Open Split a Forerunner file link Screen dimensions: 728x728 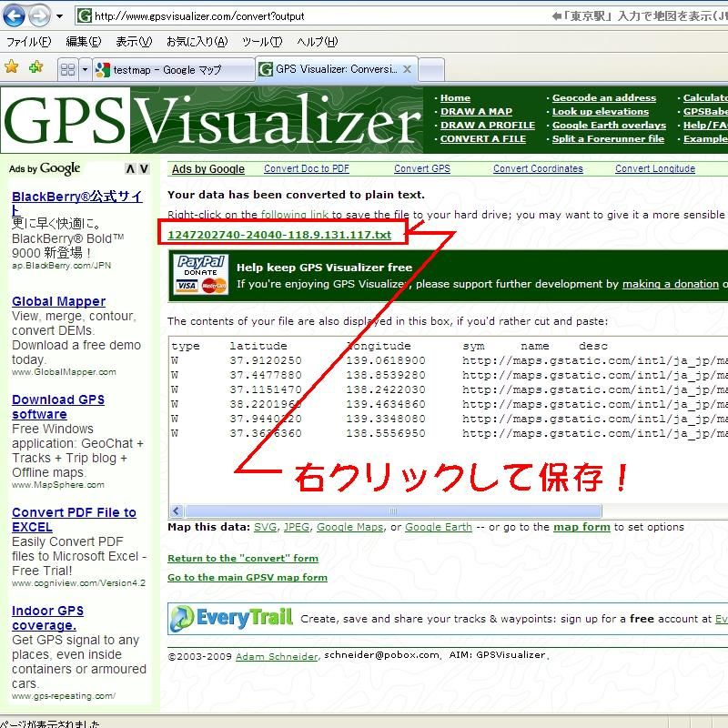608,139
